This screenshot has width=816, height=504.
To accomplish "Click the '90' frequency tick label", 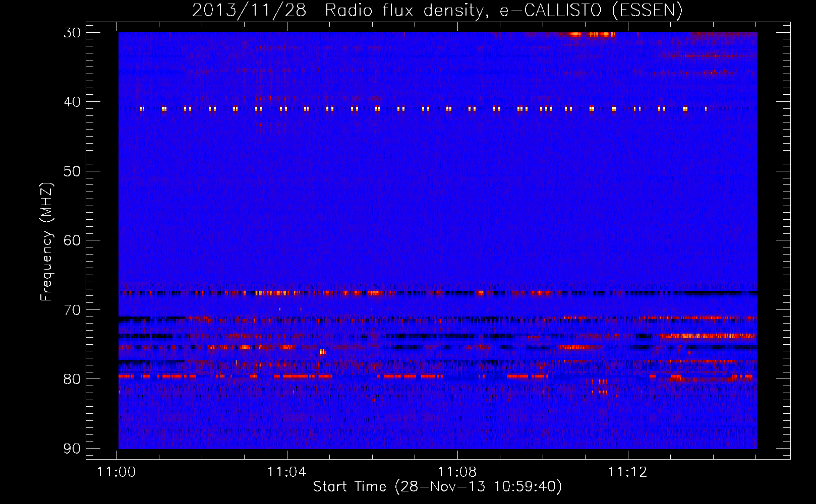I will (72, 449).
